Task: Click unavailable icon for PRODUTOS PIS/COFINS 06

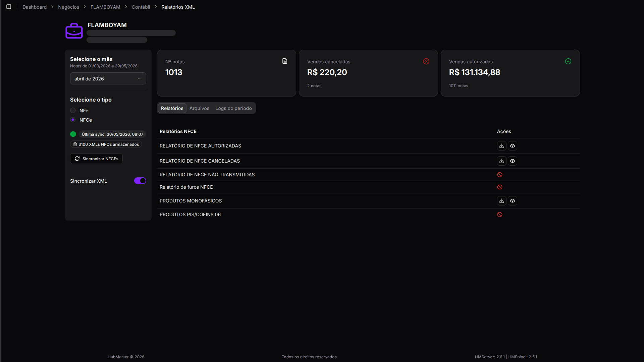Action: click(500, 215)
